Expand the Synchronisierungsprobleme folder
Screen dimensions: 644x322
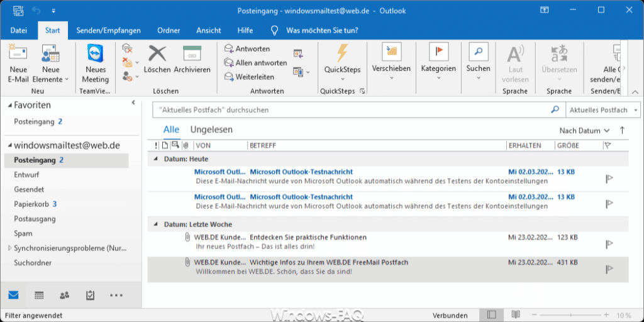pos(10,248)
